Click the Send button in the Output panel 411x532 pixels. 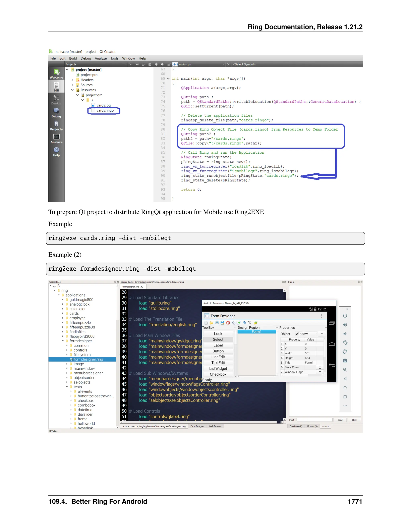(340, 420)
